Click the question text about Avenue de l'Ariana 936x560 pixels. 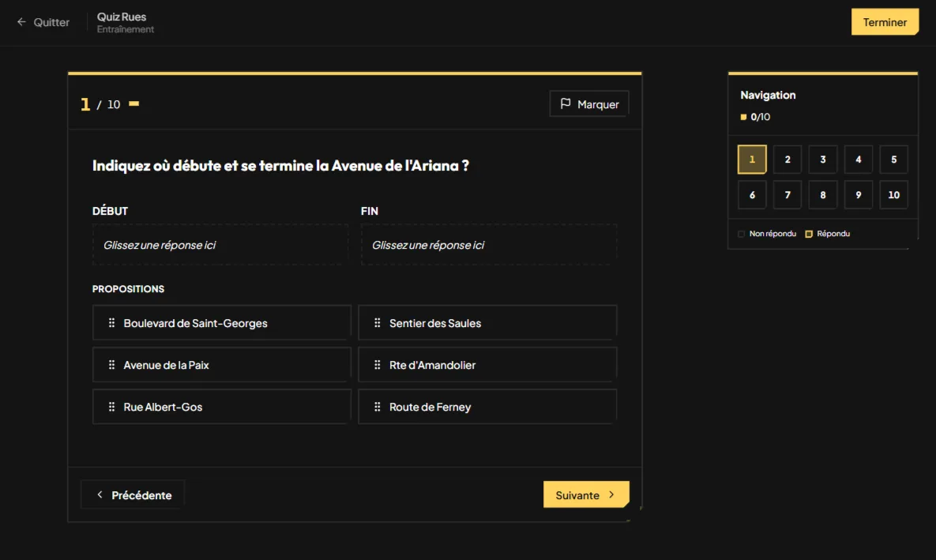tap(280, 165)
